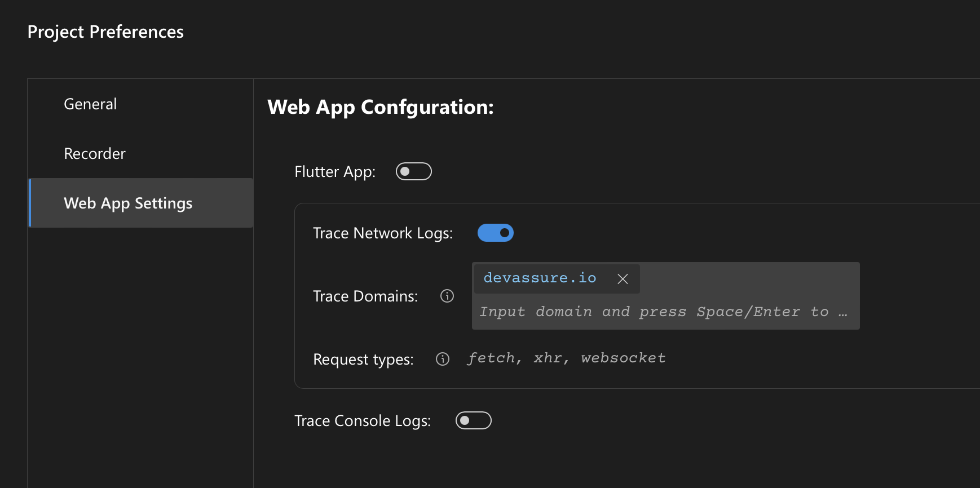Click the Trace Network Logs label
980x488 pixels.
click(382, 233)
